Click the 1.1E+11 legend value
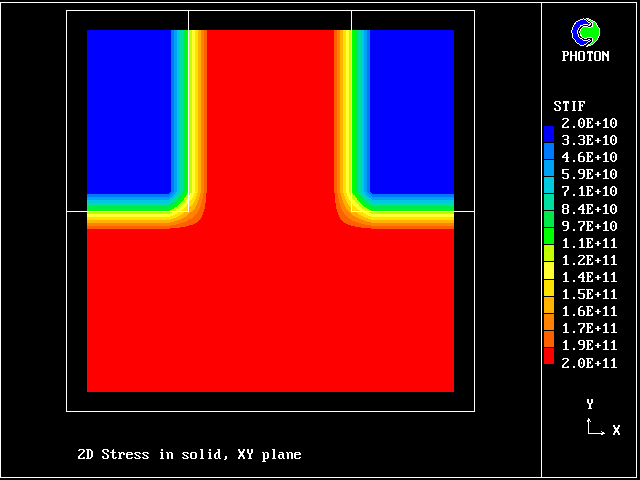 [x=589, y=242]
